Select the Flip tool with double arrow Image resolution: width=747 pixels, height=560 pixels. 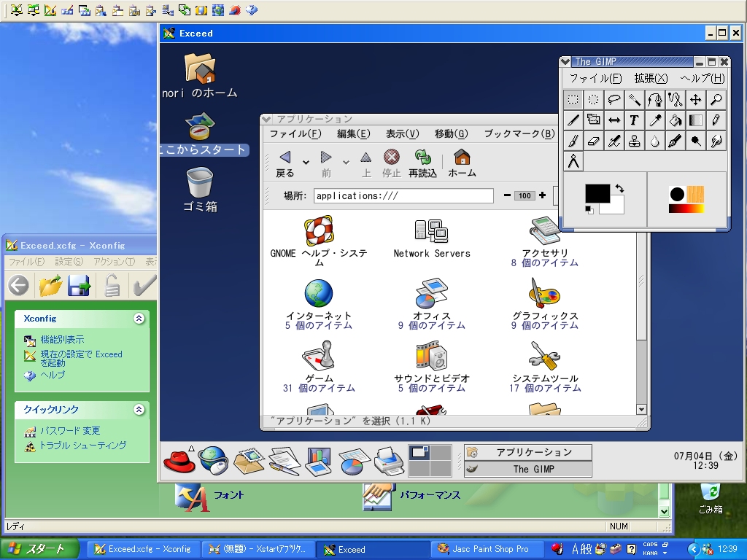tap(614, 120)
